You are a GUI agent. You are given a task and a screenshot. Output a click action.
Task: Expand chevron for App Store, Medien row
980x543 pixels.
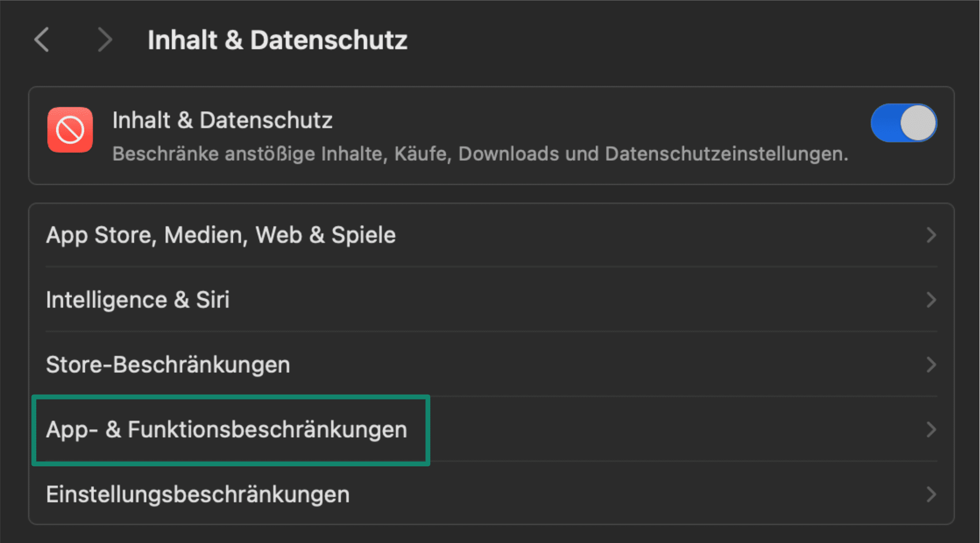pos(931,235)
